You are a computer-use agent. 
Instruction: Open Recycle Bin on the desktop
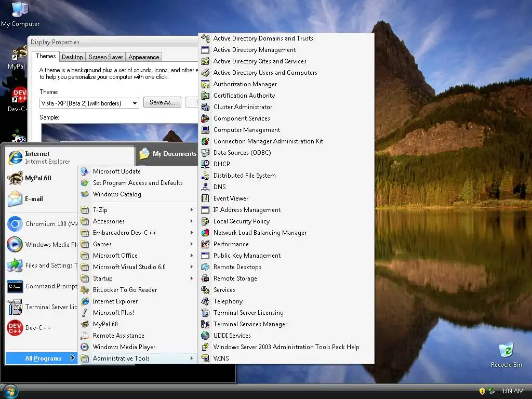(x=506, y=355)
